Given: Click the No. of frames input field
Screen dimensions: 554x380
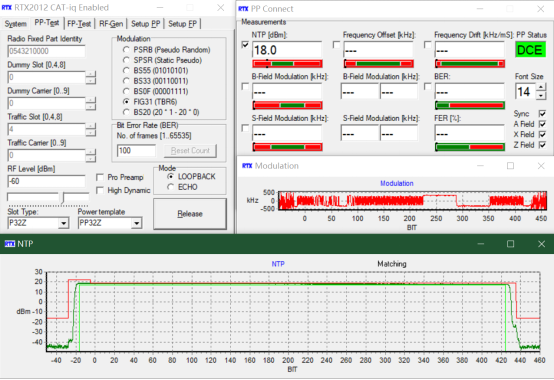Looking at the screenshot, I should tap(136, 151).
